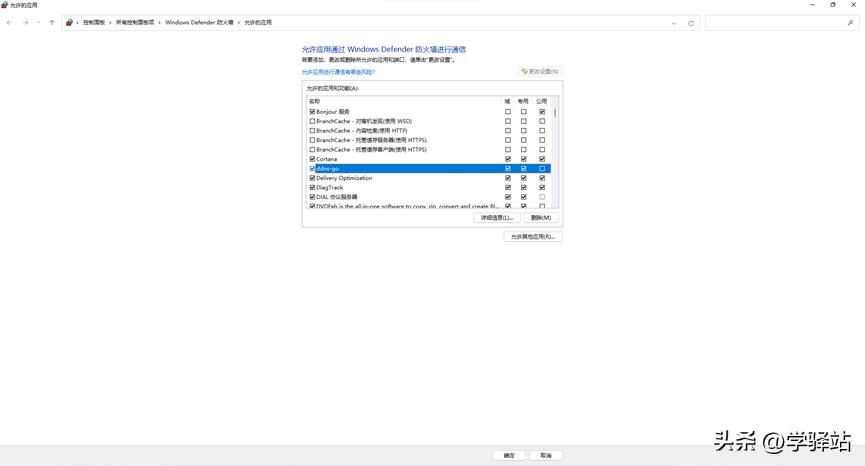The width and height of the screenshot is (865, 466).
Task: Expand chevron after 所有控制面板项 breadcrumb
Action: [159, 23]
